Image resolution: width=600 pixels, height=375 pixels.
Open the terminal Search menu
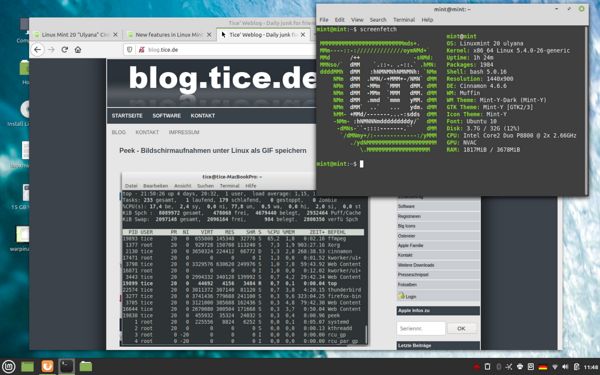tap(378, 20)
